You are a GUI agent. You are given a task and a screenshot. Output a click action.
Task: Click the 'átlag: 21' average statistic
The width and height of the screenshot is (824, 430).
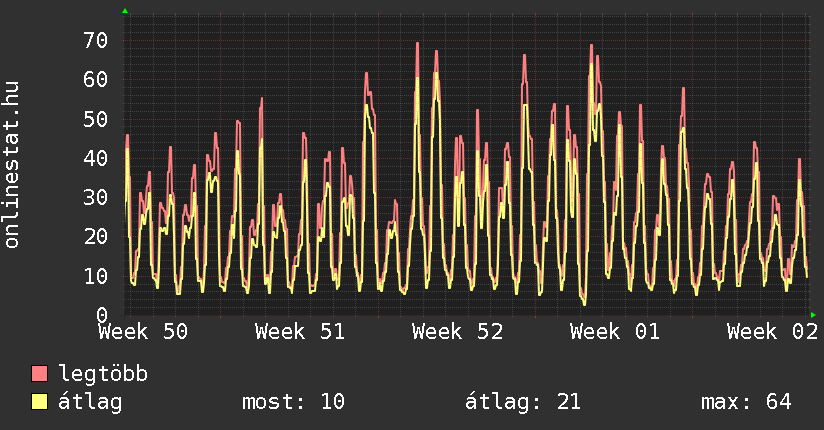[523, 402]
